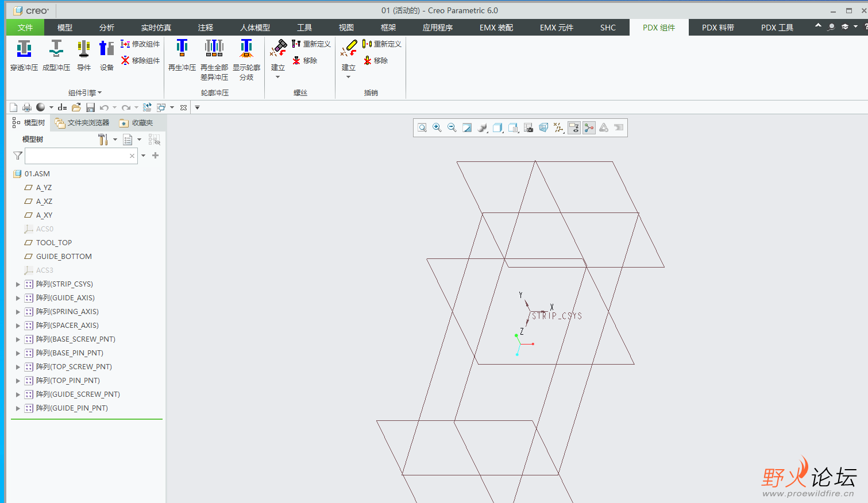
Task: Click the 移除组件 button
Action: (x=140, y=60)
